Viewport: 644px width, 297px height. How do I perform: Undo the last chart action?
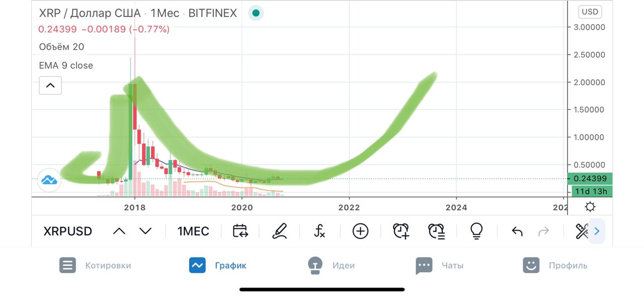tap(517, 231)
